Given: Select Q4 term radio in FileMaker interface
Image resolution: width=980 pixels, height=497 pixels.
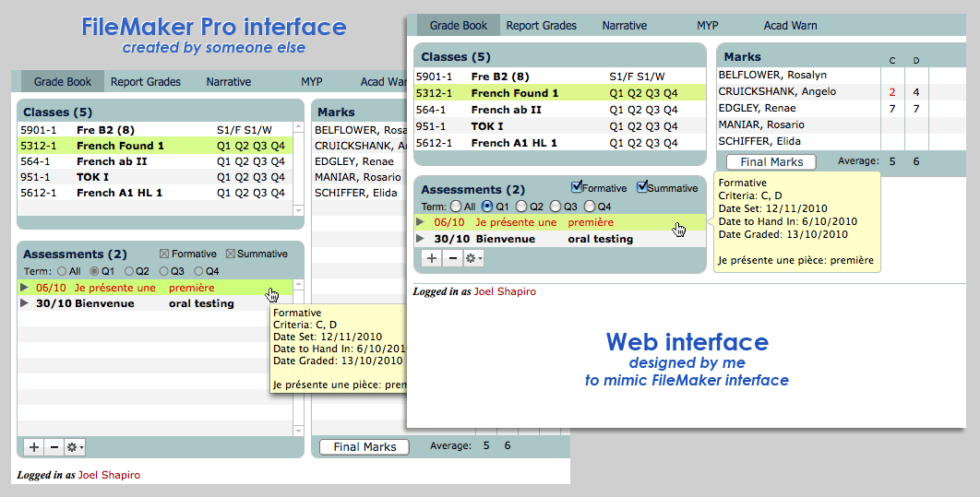Looking at the screenshot, I should pos(198,271).
